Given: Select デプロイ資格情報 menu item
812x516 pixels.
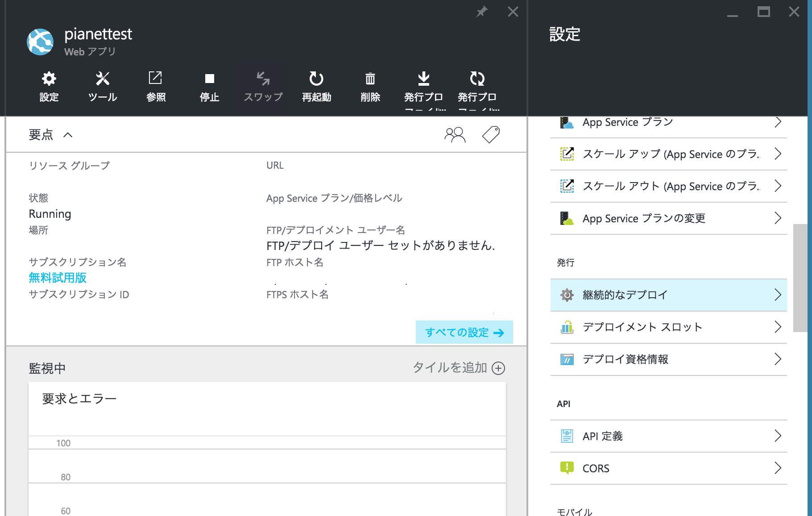Looking at the screenshot, I should [x=669, y=359].
